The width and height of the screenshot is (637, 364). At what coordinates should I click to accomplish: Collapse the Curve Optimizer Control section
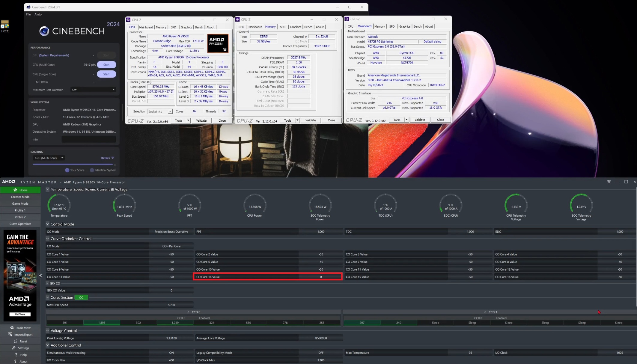pyautogui.click(x=47, y=239)
